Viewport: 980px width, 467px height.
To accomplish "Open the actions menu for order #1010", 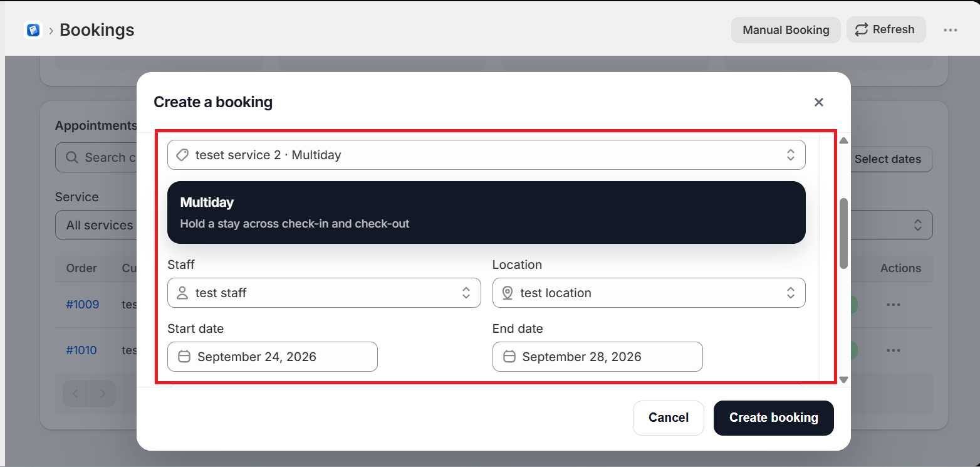I will pos(894,350).
